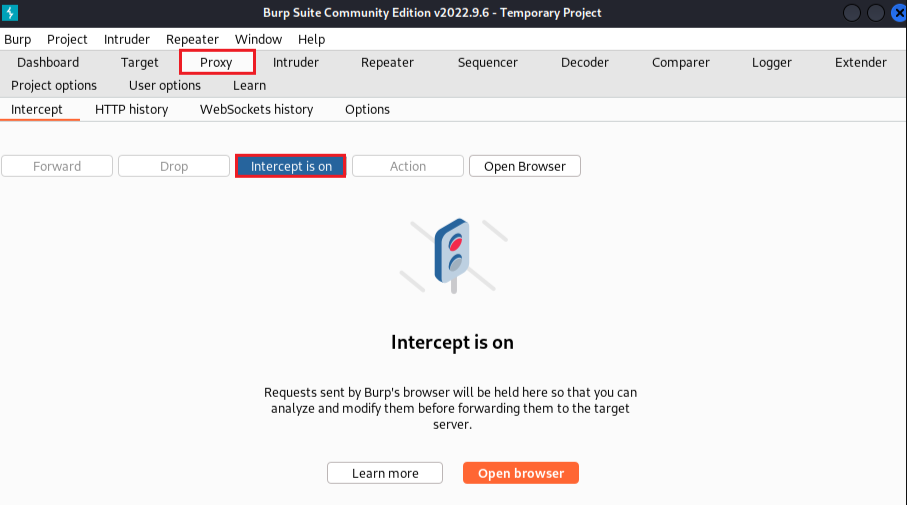907x505 pixels.
Task: Open the Decoder tab
Action: point(585,62)
